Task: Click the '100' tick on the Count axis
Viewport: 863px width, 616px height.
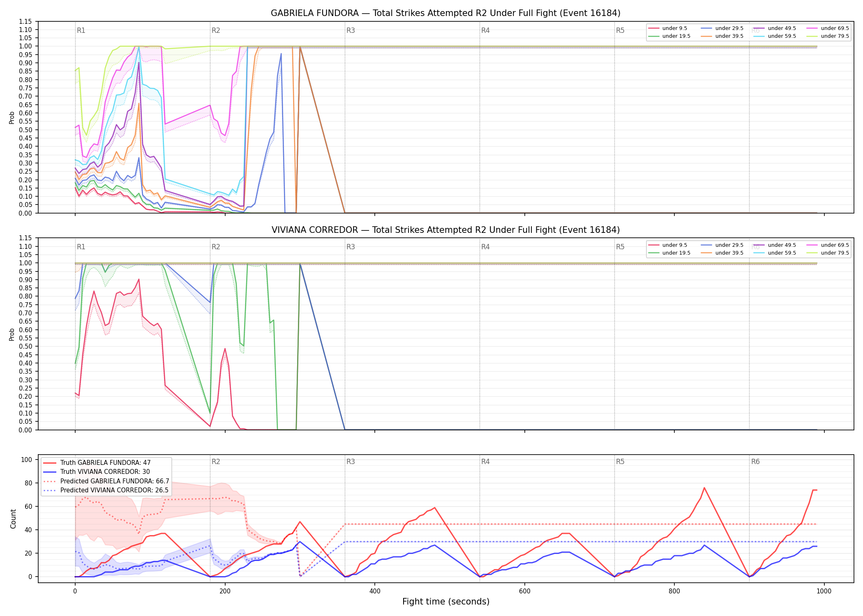Action: pyautogui.click(x=27, y=460)
